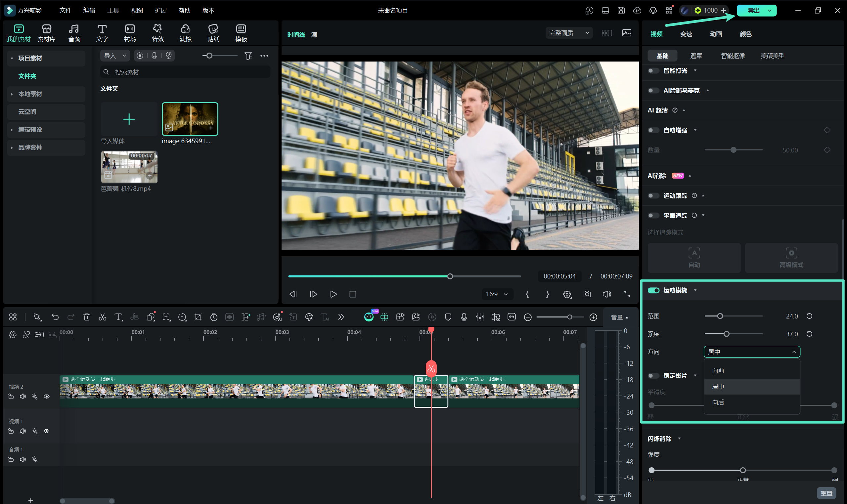Toggle fullscreen preview arrows icon

point(627,294)
